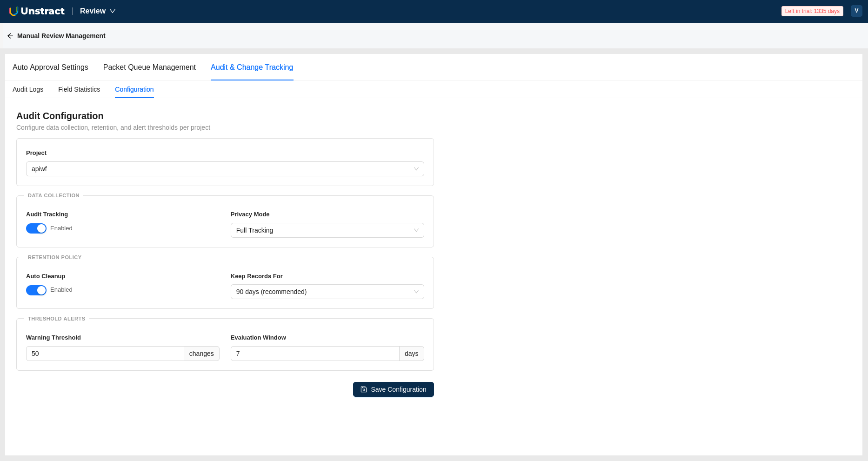Expand the Review menu dropdown
Screen dimensions: 868x461
(x=98, y=11)
